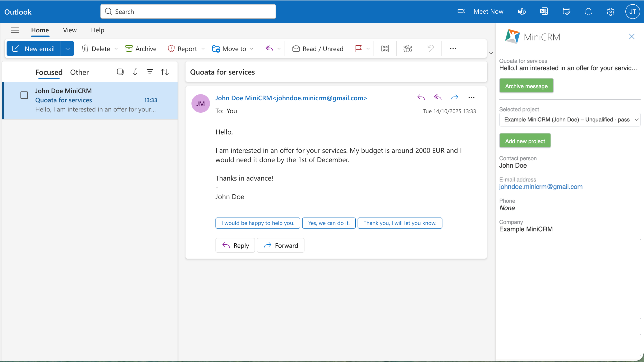Open OneNote feed icon
Viewport: 644px width, 362px height.
pos(544,11)
